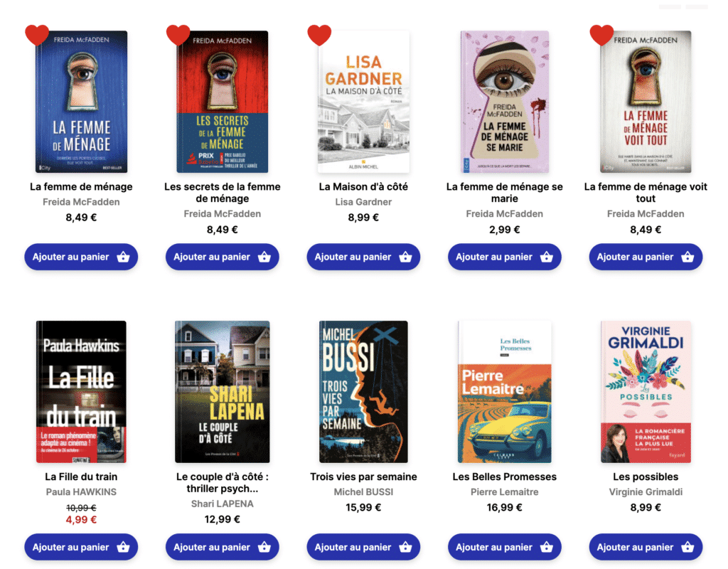The width and height of the screenshot is (728, 569).
Task: Click basket icon for Les Belles Promesses
Action: point(546,548)
